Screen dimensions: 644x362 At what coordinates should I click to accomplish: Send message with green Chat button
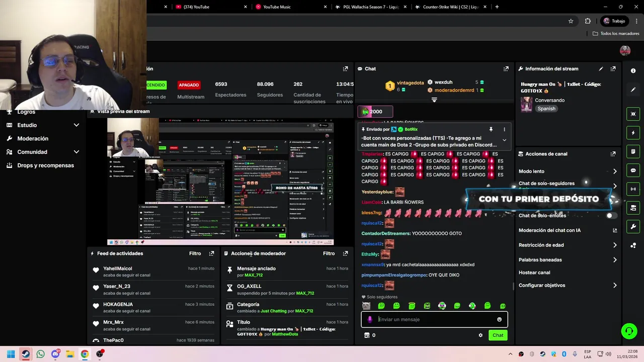498,335
